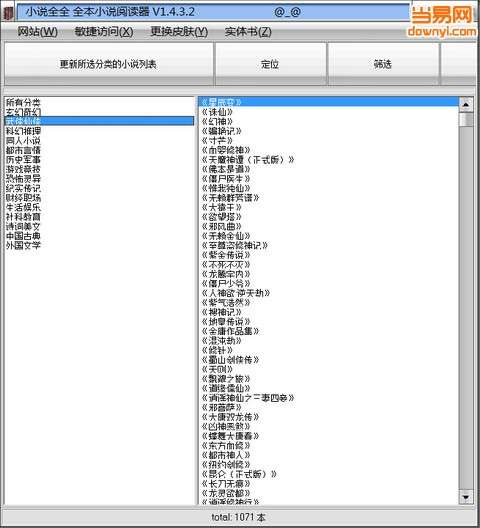Viewport: 480px width, 528px height.
Task: Open the 网站(W) menu
Action: pyautogui.click(x=37, y=32)
